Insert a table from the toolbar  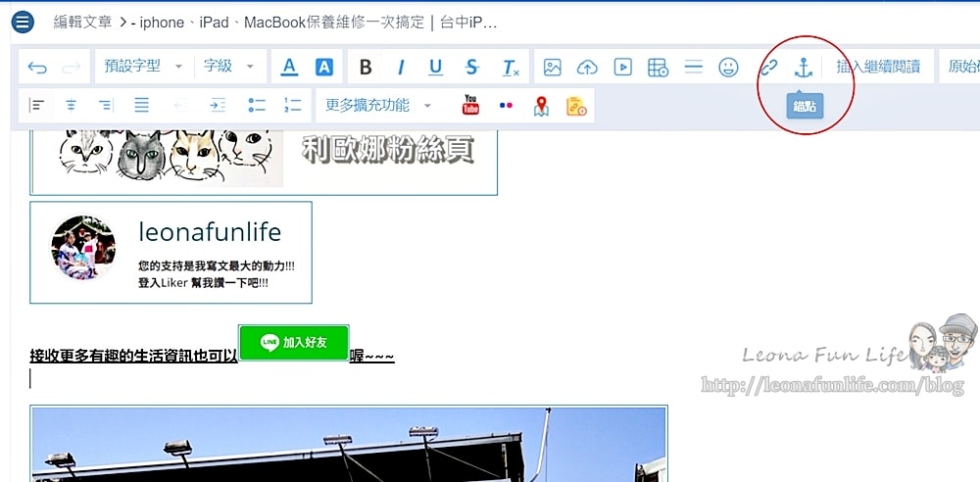[658, 68]
